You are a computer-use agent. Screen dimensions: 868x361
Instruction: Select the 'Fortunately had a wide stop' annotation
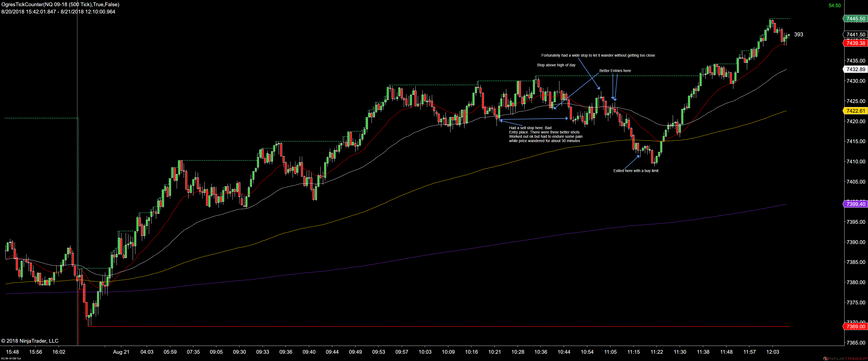[x=598, y=55]
